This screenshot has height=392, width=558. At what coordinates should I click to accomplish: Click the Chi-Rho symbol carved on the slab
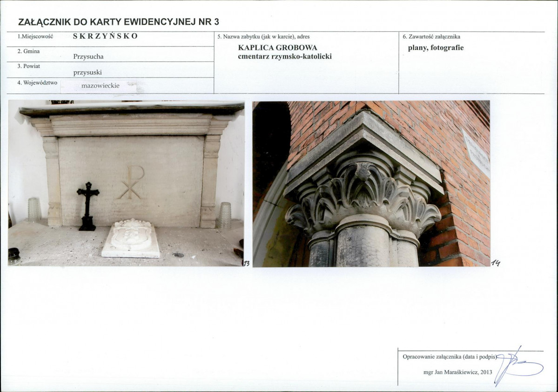131,182
